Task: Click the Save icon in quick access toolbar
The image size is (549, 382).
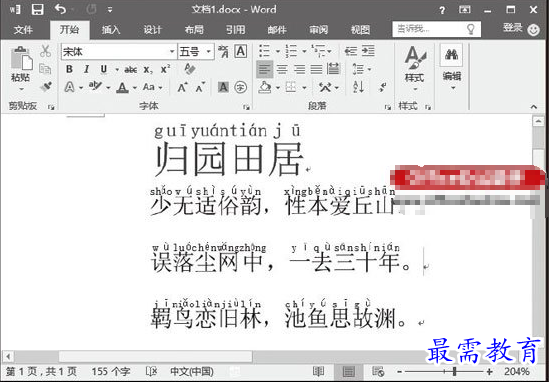Action: tap(37, 9)
